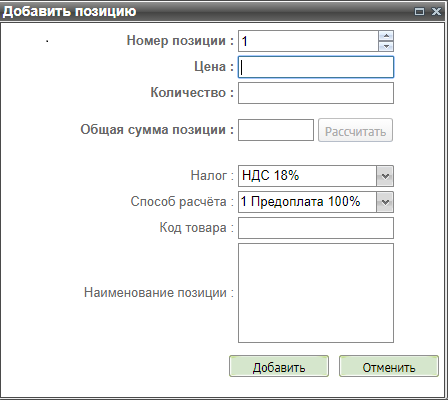Focus the Цена input field
The image size is (448, 400).
(x=316, y=67)
